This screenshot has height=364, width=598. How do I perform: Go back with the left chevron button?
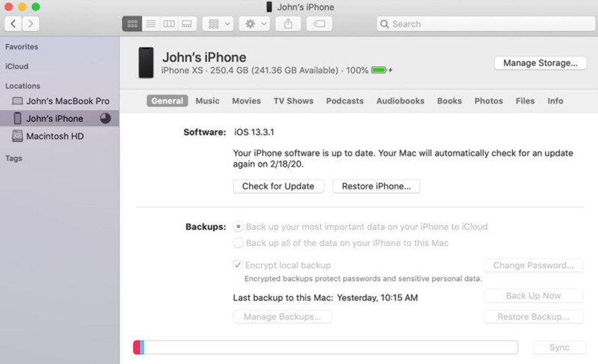click(13, 24)
